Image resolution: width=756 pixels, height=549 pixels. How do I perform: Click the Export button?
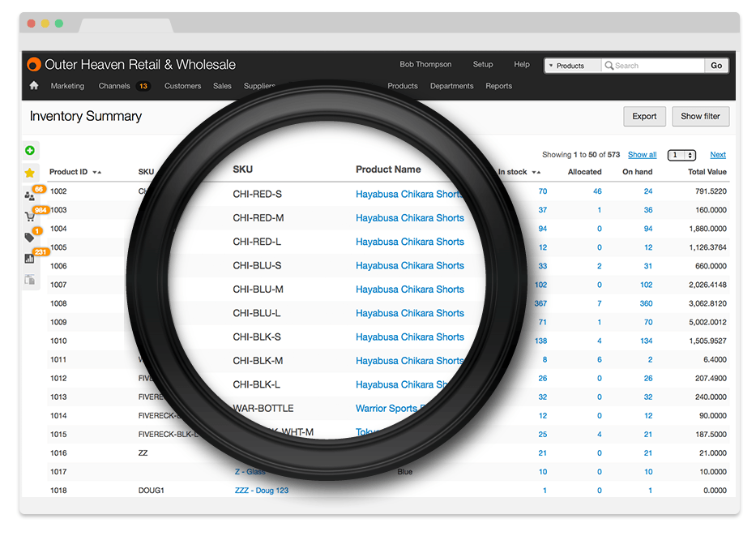645,116
